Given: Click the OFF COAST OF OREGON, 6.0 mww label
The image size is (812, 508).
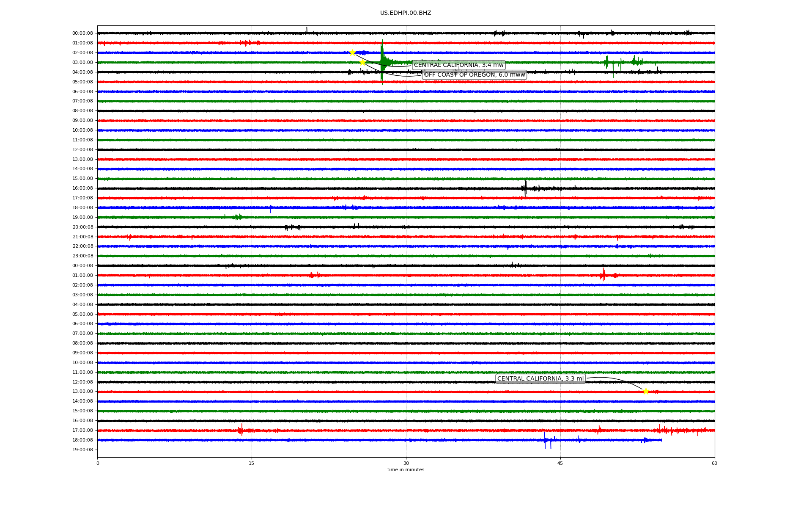Looking at the screenshot, I should tap(474, 75).
